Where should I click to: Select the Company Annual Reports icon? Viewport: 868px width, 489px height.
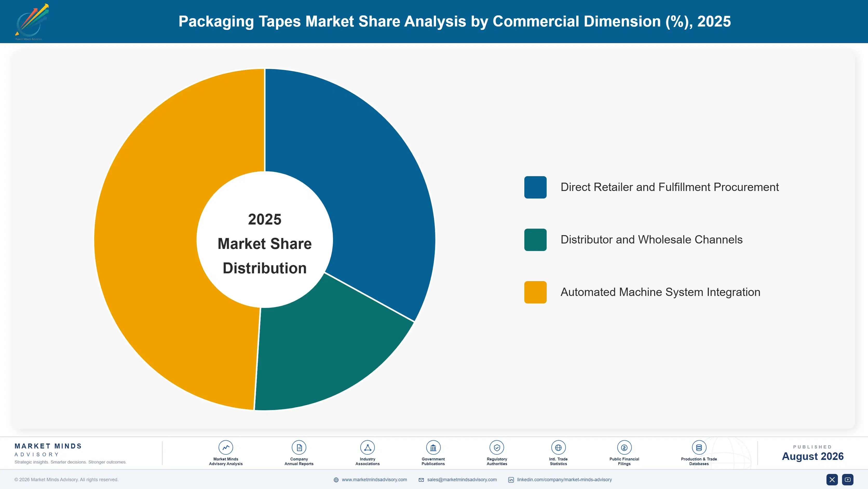click(x=299, y=447)
